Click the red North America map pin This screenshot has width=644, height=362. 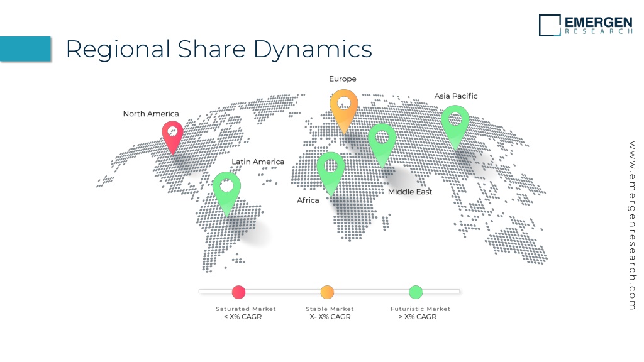[x=172, y=136]
